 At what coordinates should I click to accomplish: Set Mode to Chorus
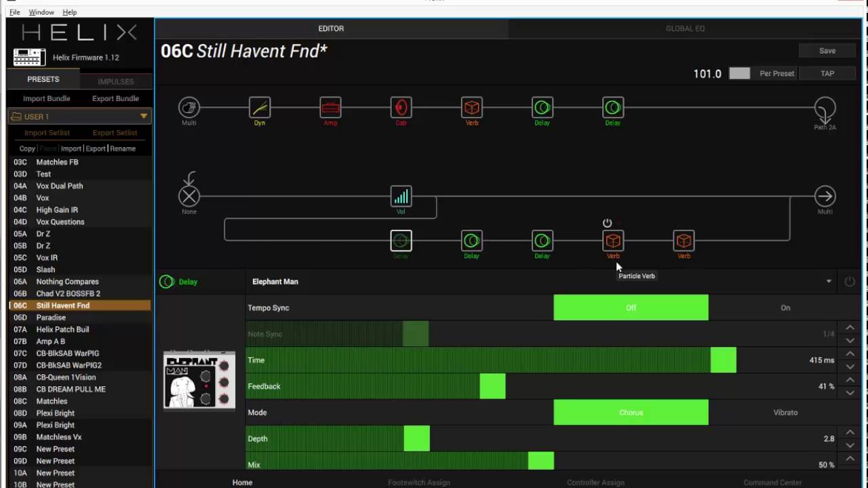click(x=631, y=412)
